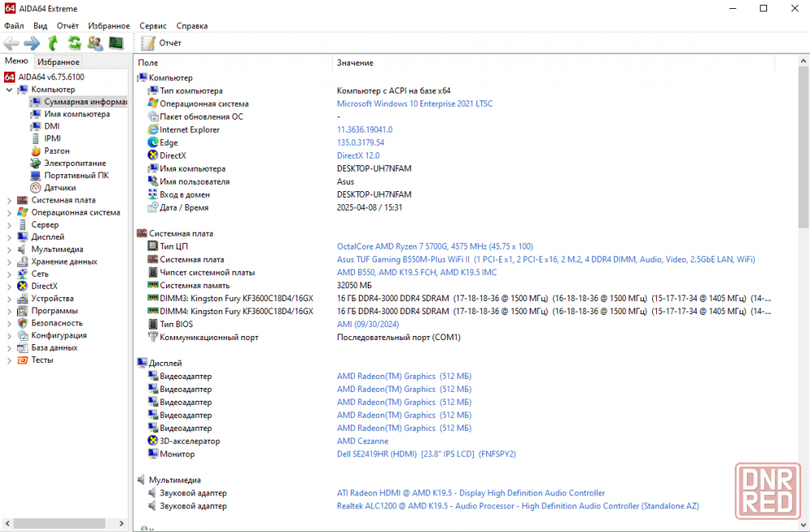Click the sidebar horizontal scrollbar right arrow
Viewport: 810px width, 532px height.
pyautogui.click(x=122, y=524)
